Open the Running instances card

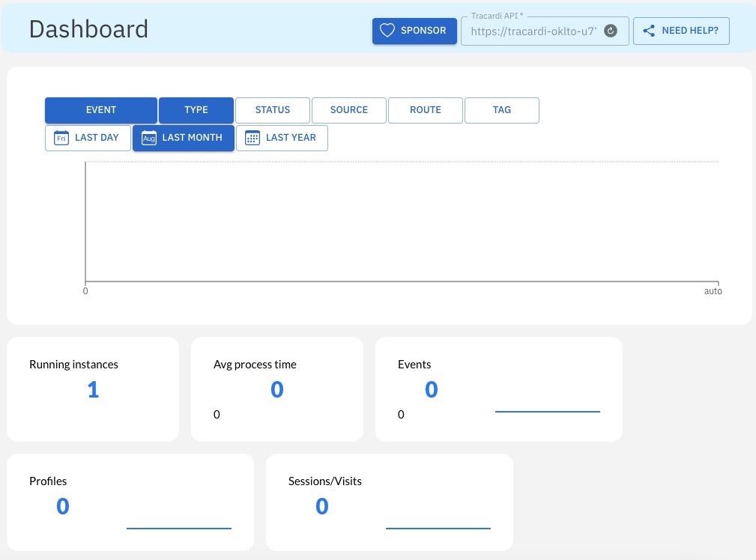93,389
